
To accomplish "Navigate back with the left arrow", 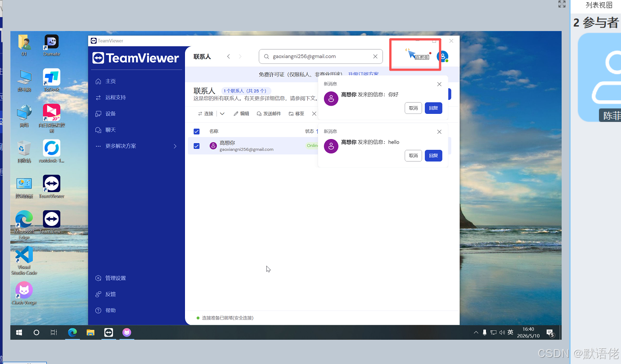I will tap(229, 57).
